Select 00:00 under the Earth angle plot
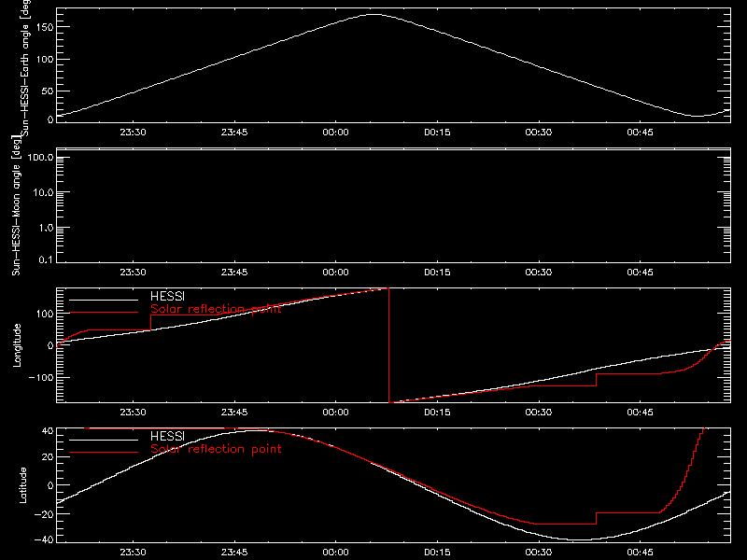Screen dimensions: 747x560 (x=336, y=132)
